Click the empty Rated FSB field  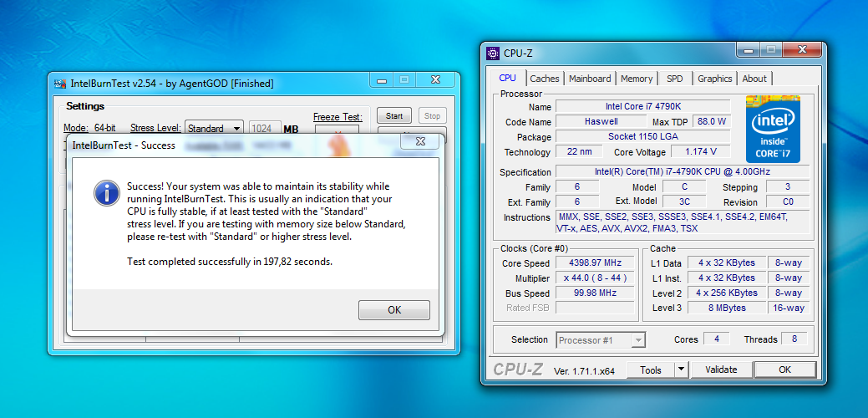[595, 308]
